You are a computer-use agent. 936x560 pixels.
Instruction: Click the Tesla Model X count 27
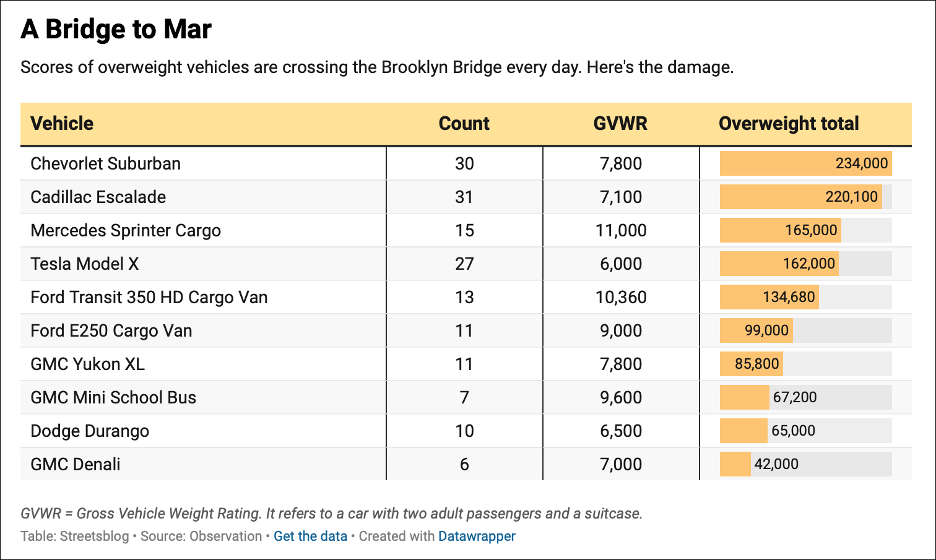pos(464,264)
